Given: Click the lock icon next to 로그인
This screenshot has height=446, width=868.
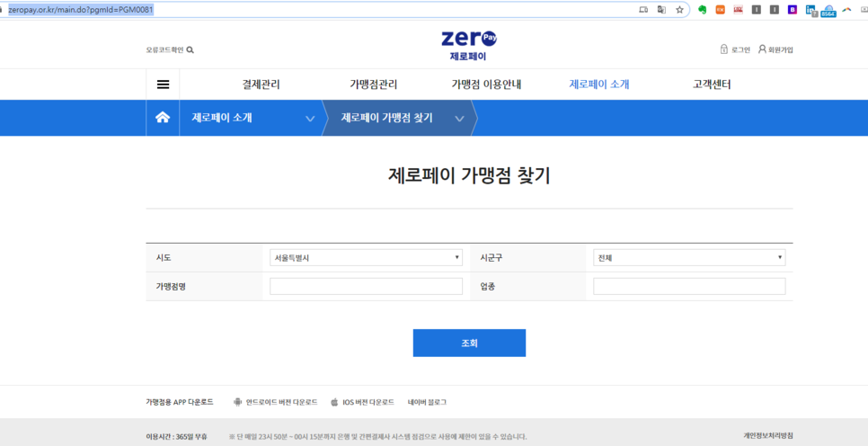Looking at the screenshot, I should coord(724,49).
